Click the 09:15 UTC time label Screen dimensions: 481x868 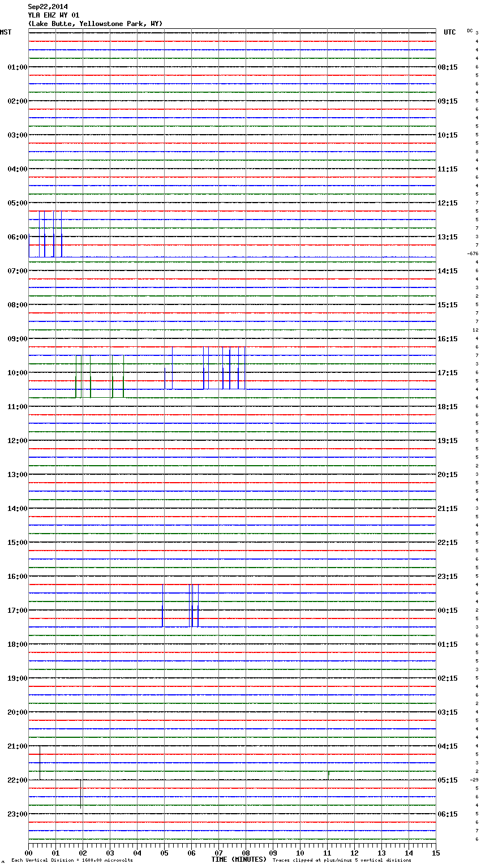coord(448,101)
